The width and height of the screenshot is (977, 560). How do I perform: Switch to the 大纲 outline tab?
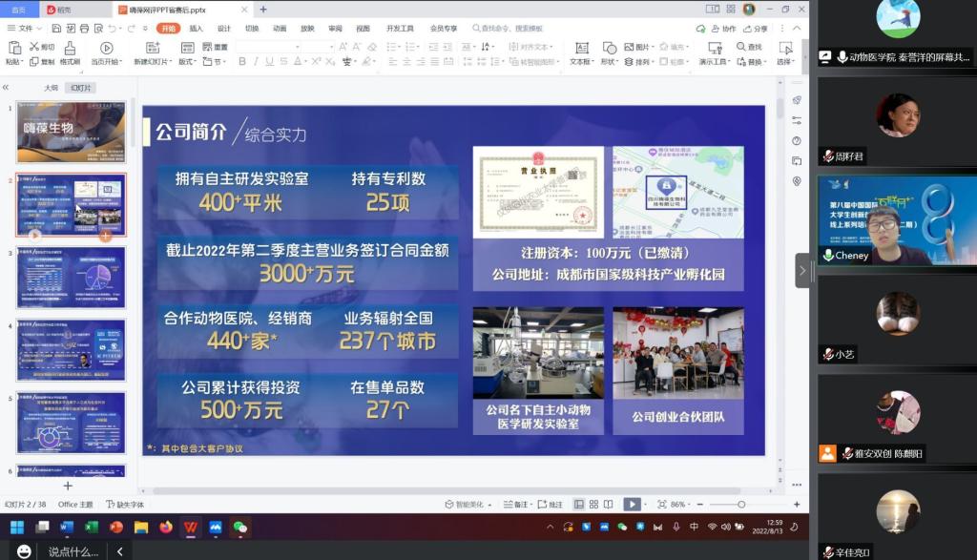tap(51, 88)
